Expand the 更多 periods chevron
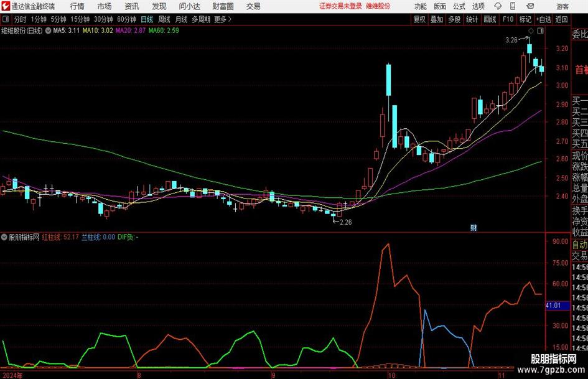Image resolution: width=588 pixels, height=379 pixels. [230, 19]
